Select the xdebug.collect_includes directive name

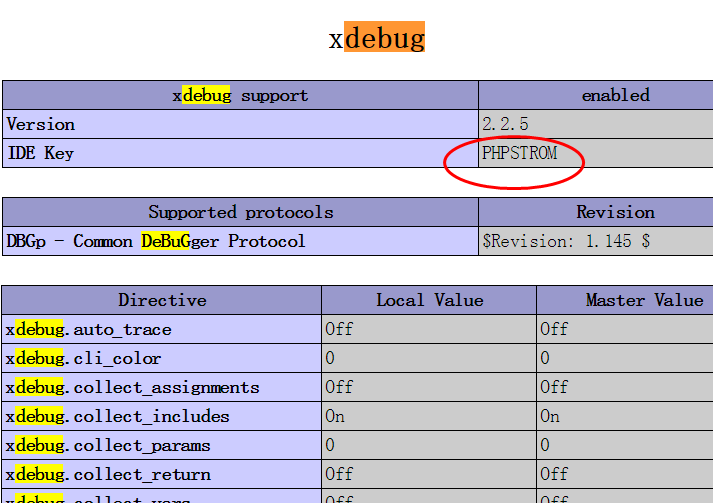[x=117, y=417]
